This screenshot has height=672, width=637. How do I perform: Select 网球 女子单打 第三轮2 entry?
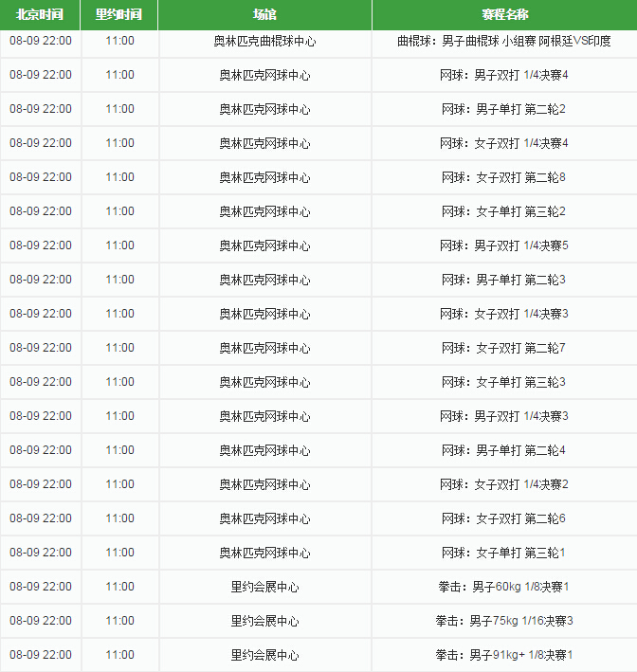pyautogui.click(x=504, y=211)
